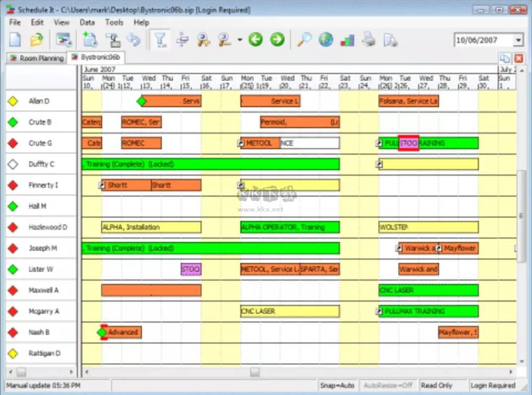Open the search tool with magnifier icon
This screenshot has width=532, height=395.
pos(304,39)
